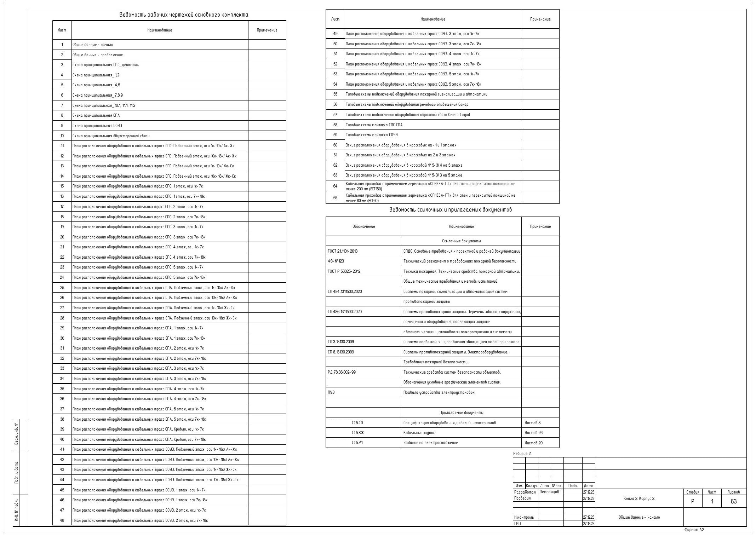Click title 'Ведомость рабочих чертежей основного комплекта'
The height and width of the screenshot is (536, 756).
click(184, 15)
